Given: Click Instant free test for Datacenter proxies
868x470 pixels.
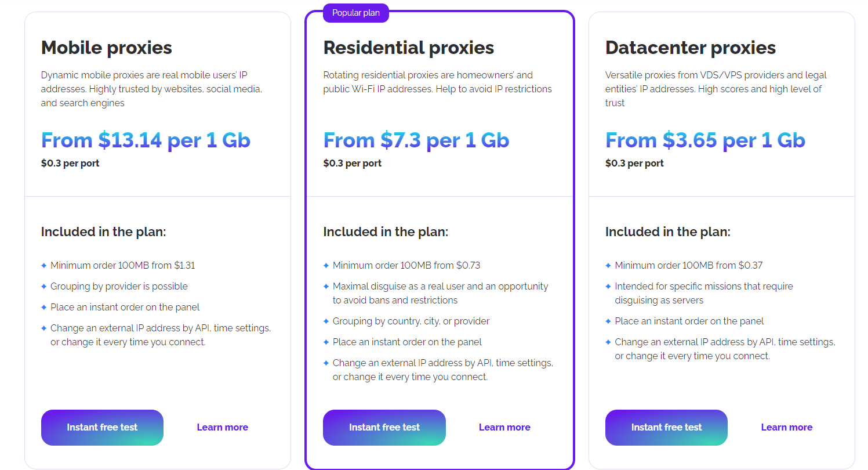Looking at the screenshot, I should point(666,428).
